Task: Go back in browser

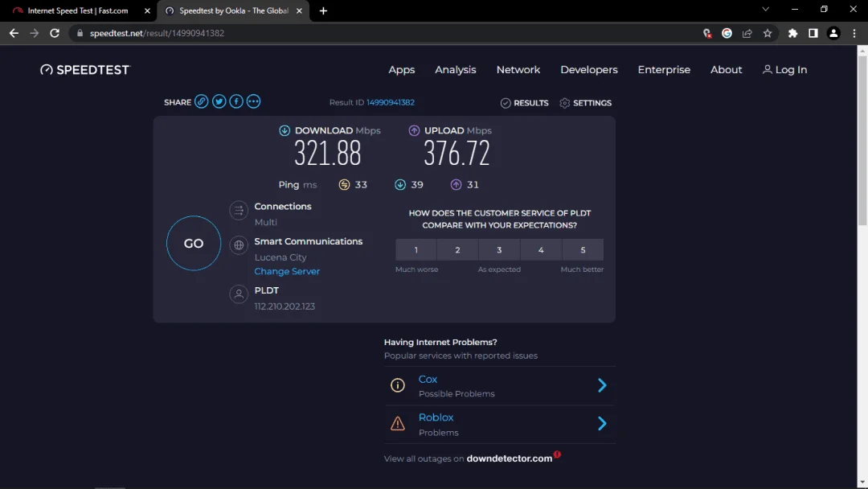Action: [x=14, y=33]
